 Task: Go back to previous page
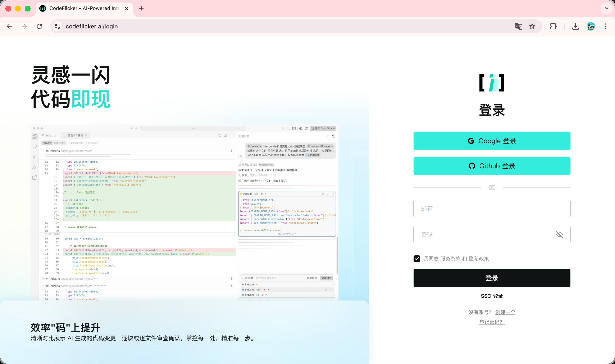pyautogui.click(x=9, y=26)
